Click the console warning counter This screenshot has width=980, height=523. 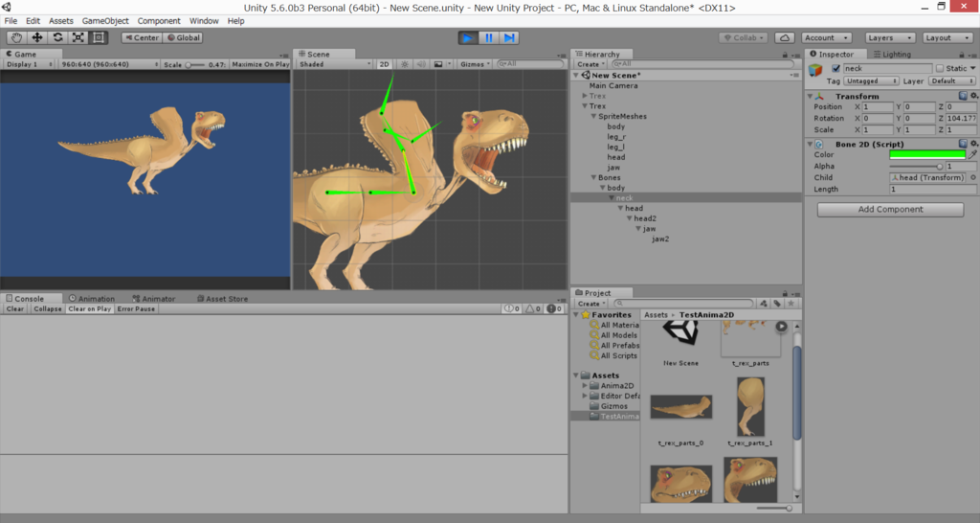click(x=533, y=309)
